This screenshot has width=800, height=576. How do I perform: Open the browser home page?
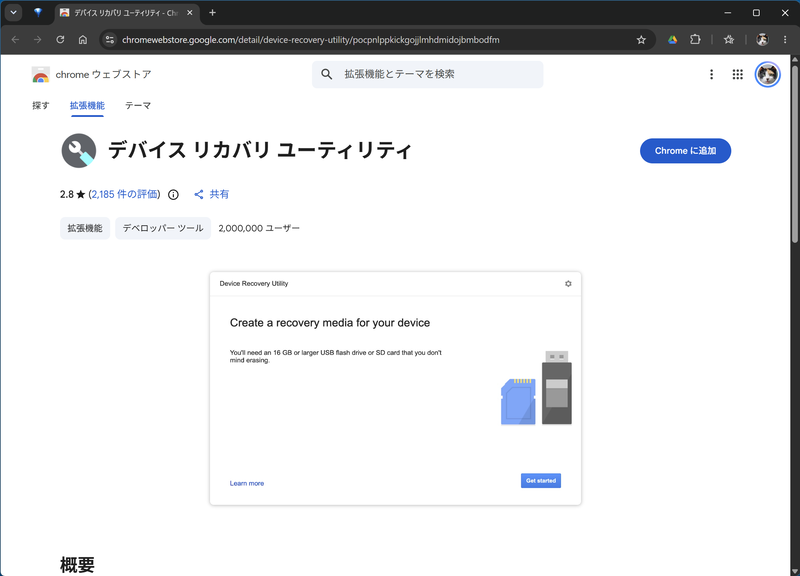[83, 39]
